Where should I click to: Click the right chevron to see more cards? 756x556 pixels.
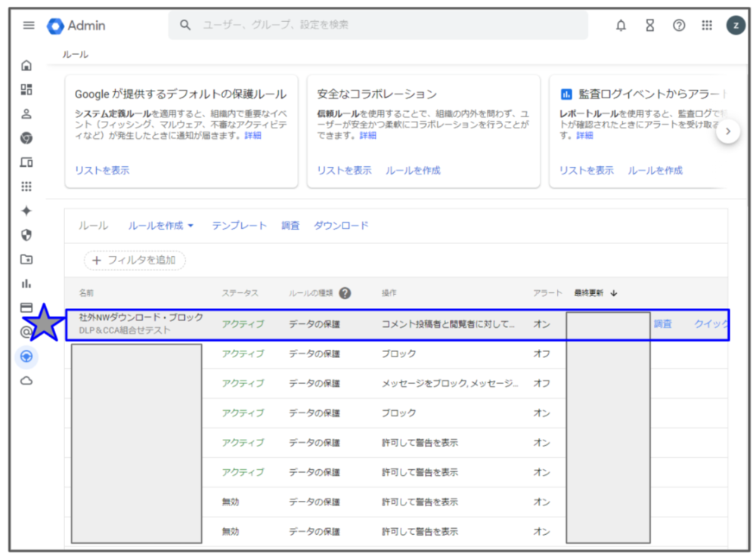[728, 130]
